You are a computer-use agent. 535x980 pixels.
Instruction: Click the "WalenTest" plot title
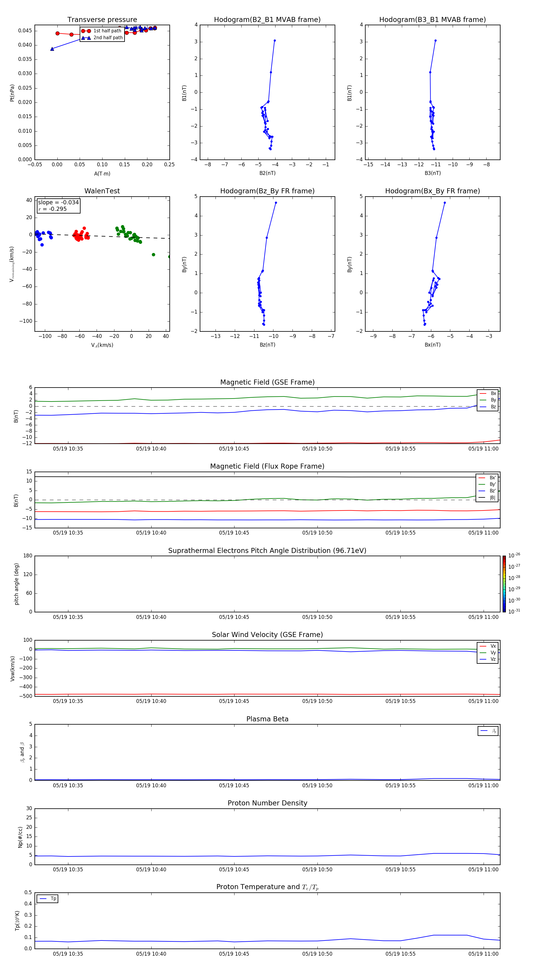102,191
